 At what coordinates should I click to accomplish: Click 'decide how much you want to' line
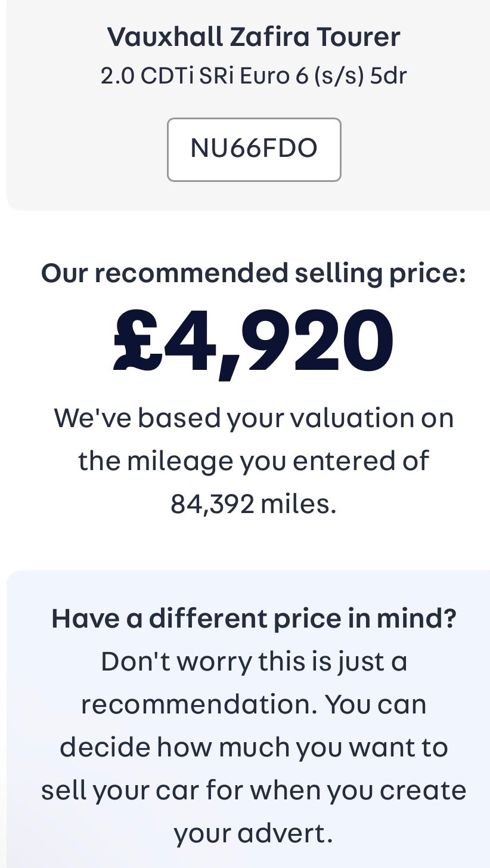(x=254, y=747)
